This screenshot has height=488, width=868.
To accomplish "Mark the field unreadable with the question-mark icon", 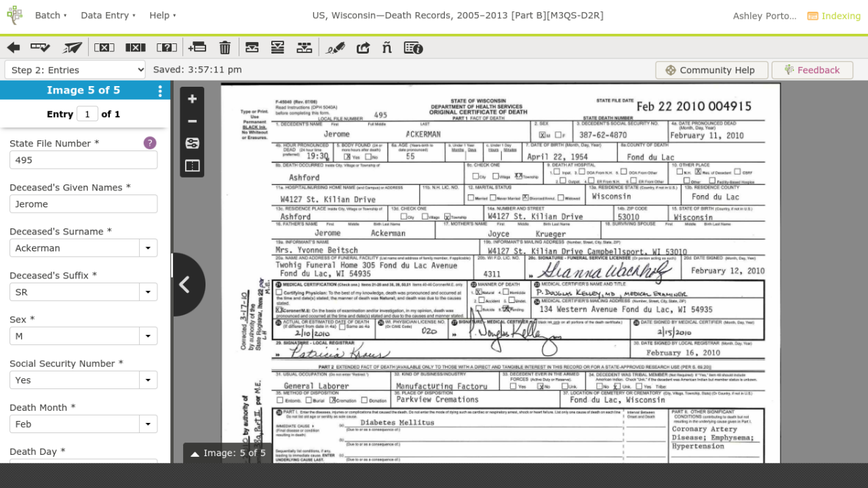I will coord(167,47).
